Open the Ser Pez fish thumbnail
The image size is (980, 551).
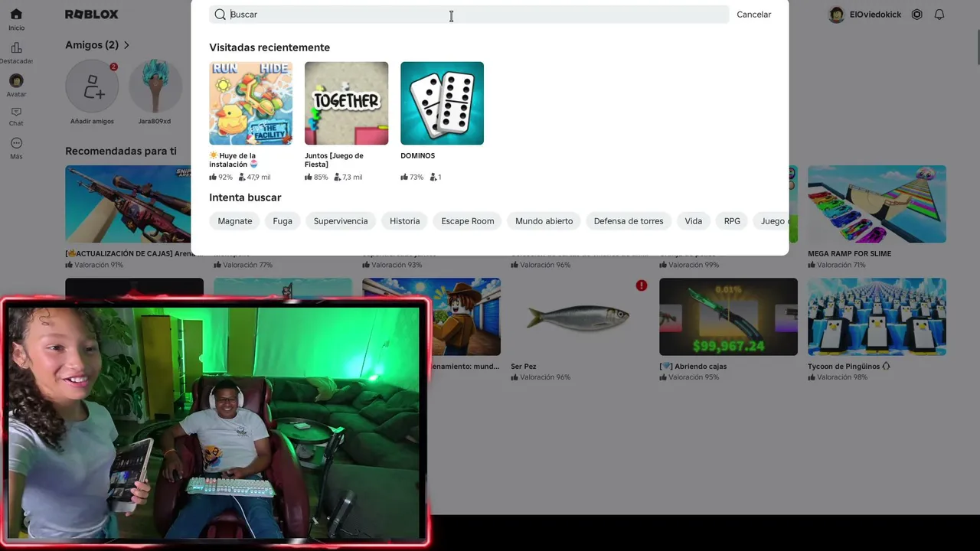(580, 317)
